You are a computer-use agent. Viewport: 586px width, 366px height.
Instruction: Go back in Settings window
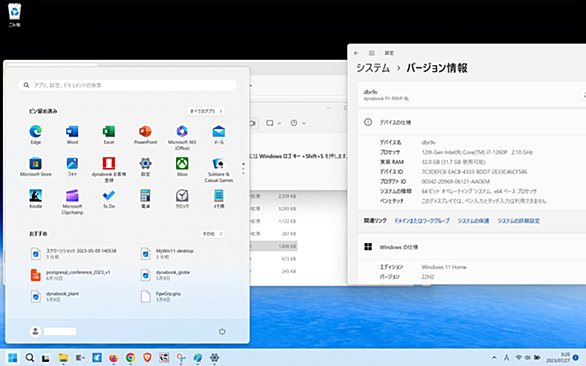point(356,53)
